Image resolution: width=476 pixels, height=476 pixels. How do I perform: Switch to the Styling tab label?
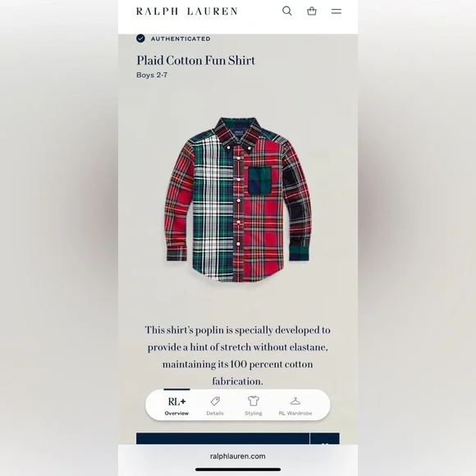254,413
